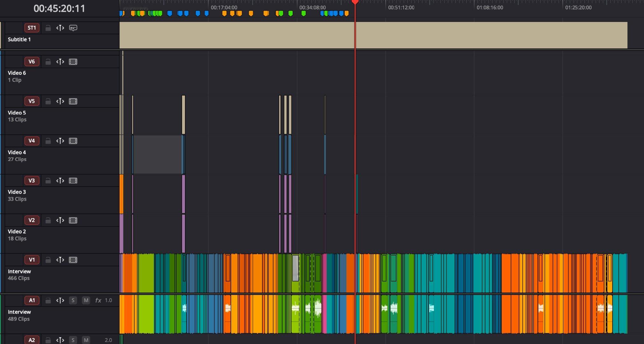This screenshot has height=344, width=644.
Task: Solo the A1 Interview audio track
Action: click(73, 300)
